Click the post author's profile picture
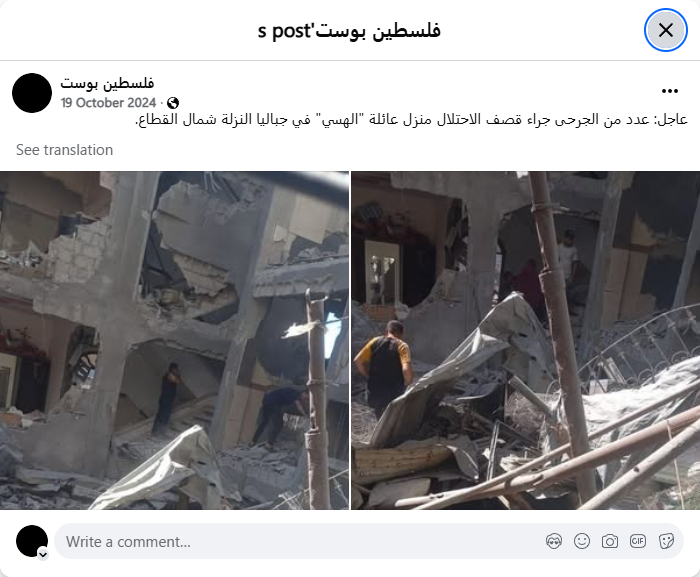This screenshot has height=577, width=700. [x=32, y=93]
